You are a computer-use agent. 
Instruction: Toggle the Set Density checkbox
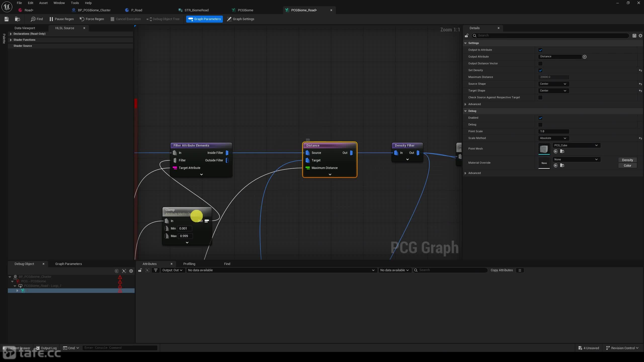point(540,70)
